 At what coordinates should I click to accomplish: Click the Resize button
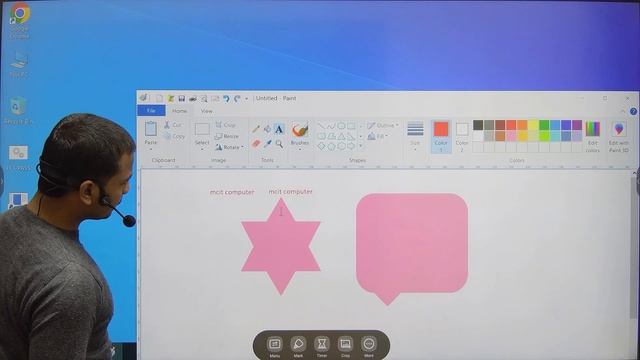pyautogui.click(x=227, y=136)
